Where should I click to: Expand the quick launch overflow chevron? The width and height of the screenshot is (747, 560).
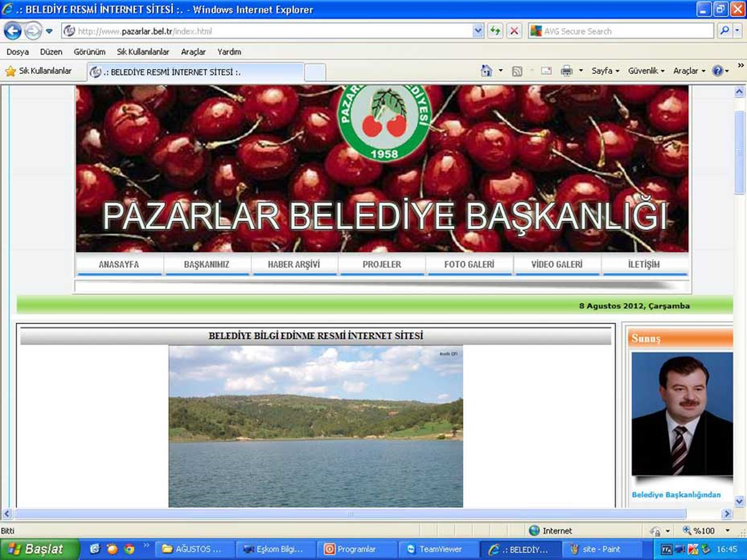147,546
